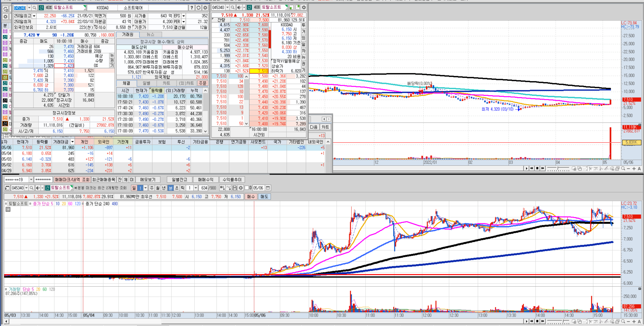Open settings gear in order book window header
Image resolution: width=644 pixels, height=326 pixels.
pos(304,7)
